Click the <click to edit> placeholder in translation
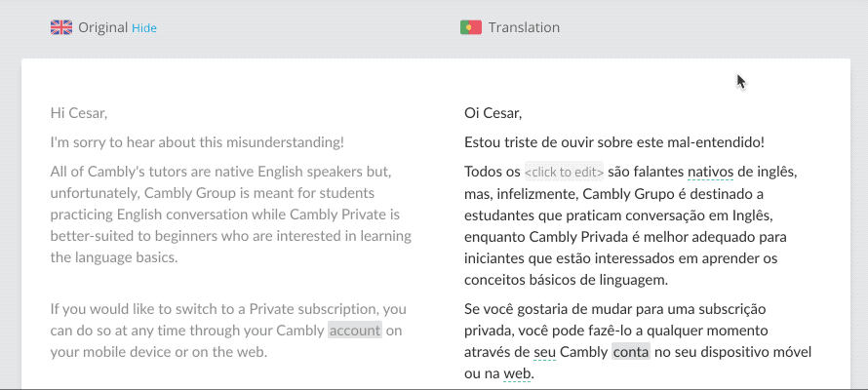Viewport: 868px width, 390px height. pyautogui.click(x=564, y=173)
